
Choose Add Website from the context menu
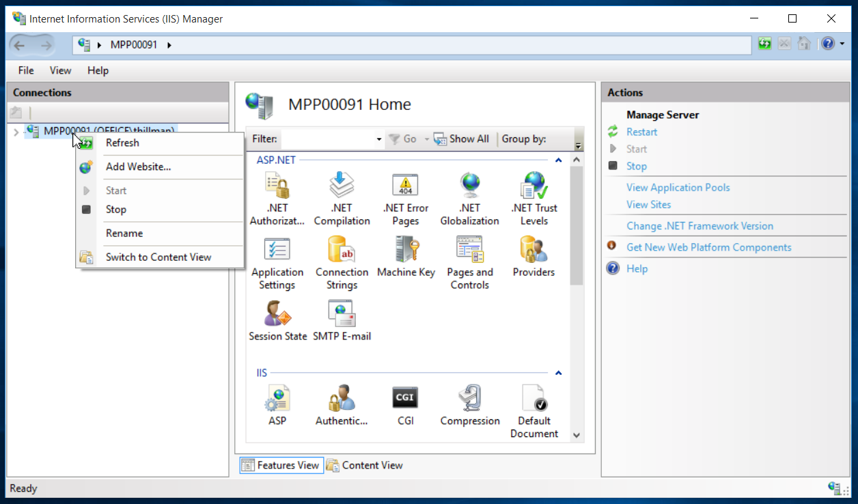coord(138,167)
